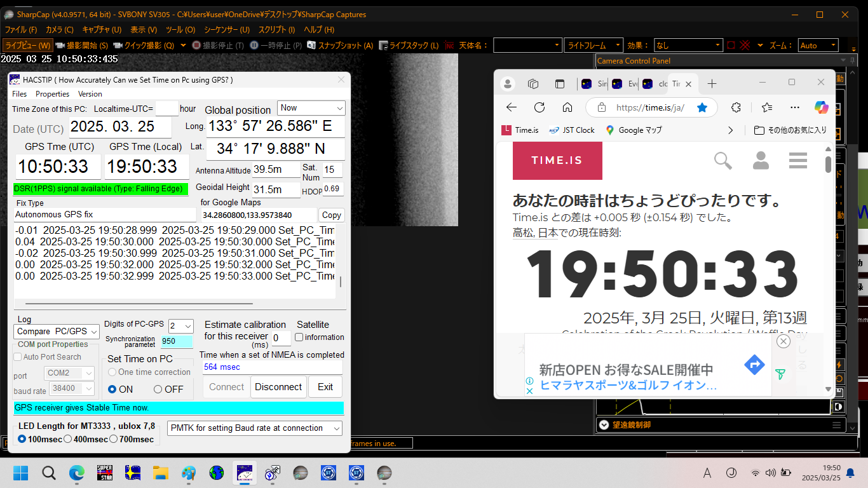Click the Time.is user profile icon
This screenshot has height=488, width=868.
[x=761, y=161]
